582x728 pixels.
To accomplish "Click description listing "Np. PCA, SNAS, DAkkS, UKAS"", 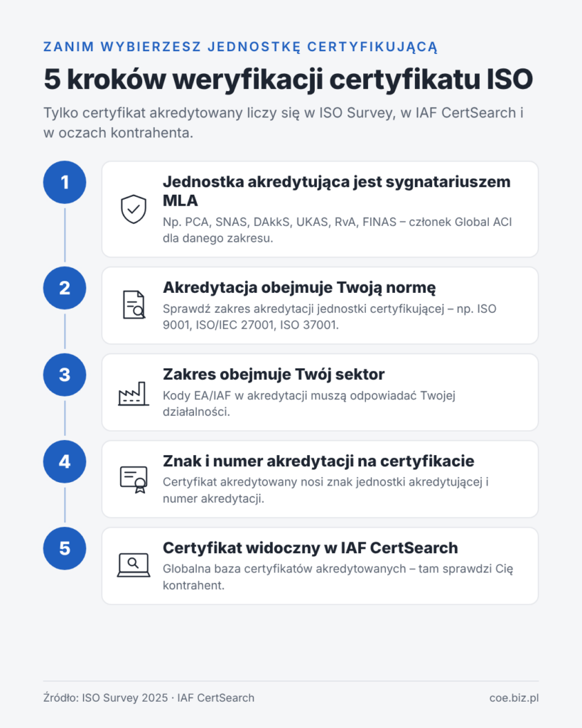I will click(x=338, y=230).
